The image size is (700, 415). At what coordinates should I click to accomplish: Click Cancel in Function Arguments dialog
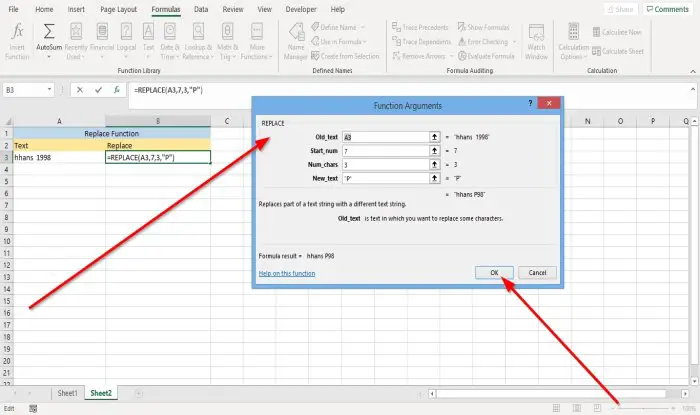point(537,273)
